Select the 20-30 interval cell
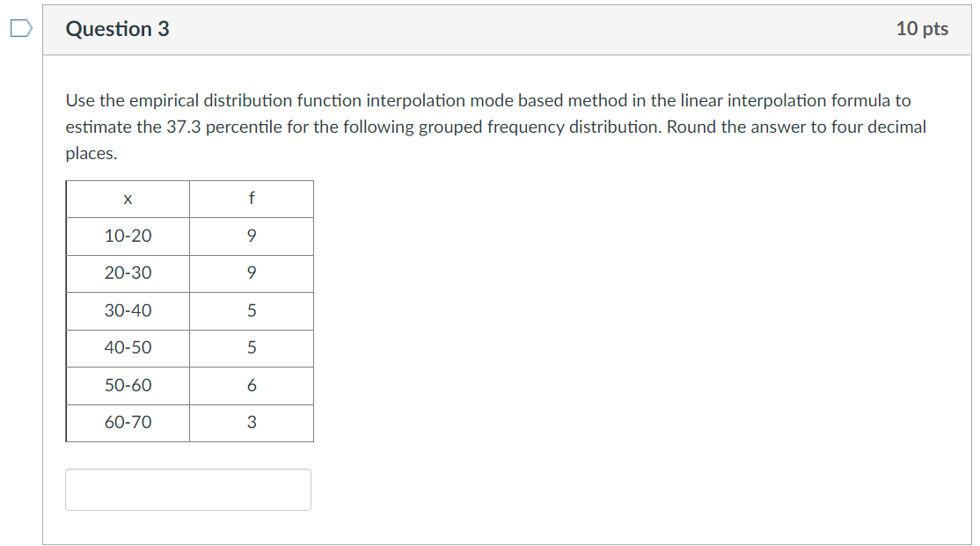The height and width of the screenshot is (546, 980). [x=127, y=273]
